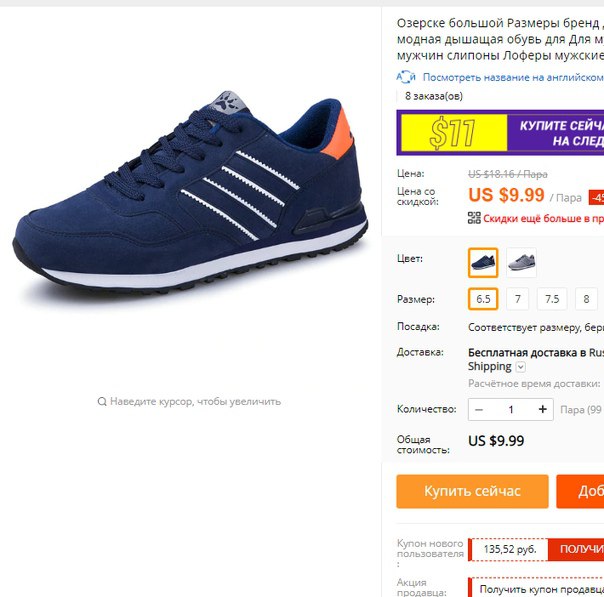Click the red ПОЛУЧИТЬ new user coupon button
Screen dimensions: 604x597
click(576, 549)
